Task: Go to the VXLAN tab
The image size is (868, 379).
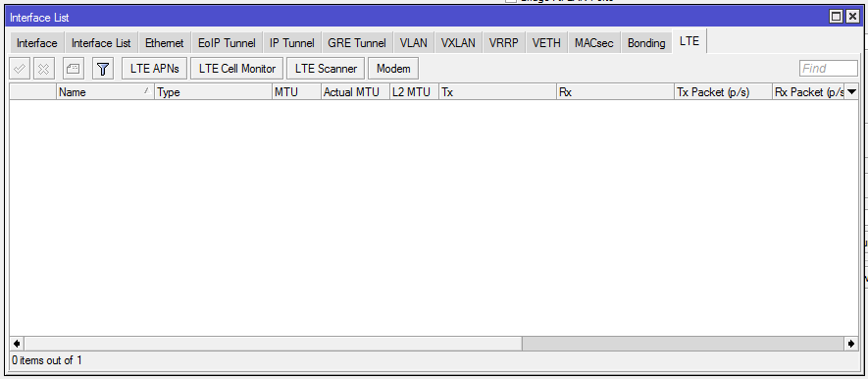Action: 458,43
